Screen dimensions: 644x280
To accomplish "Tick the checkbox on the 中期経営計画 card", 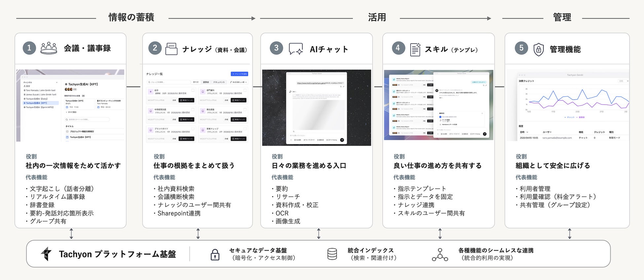I will tap(193, 109).
